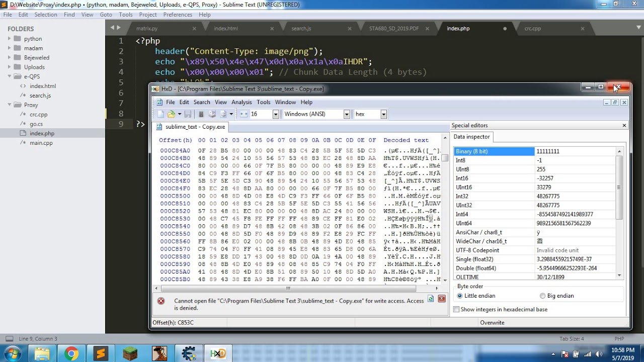The height and width of the screenshot is (362, 644).
Task: Click Sublime panel switcher icon in status bar
Action: pos(9,339)
